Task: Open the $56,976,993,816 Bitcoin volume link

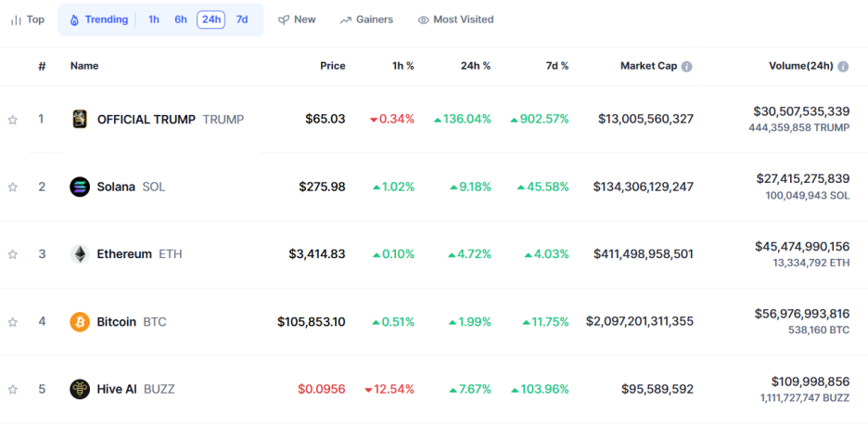Action: click(802, 315)
